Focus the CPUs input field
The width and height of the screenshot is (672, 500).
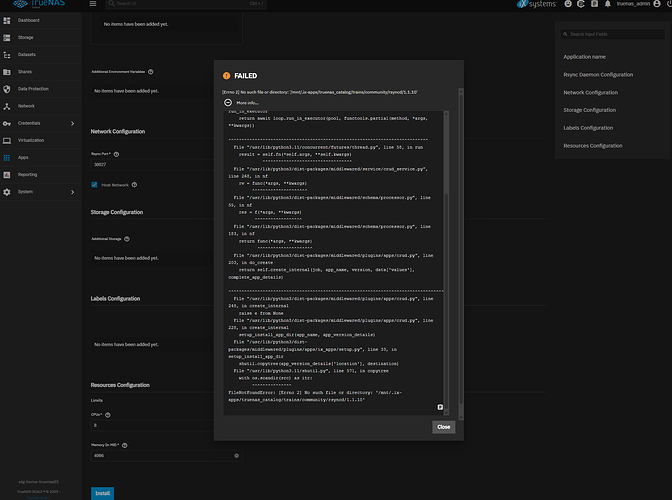click(152, 425)
